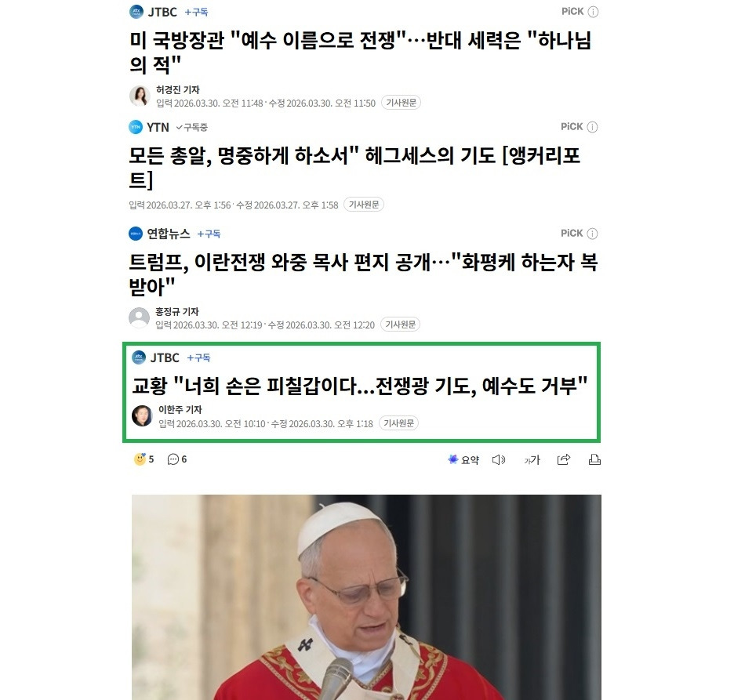
Task: Click the PiCK info icon beside top JTBC headline
Action: point(593,12)
